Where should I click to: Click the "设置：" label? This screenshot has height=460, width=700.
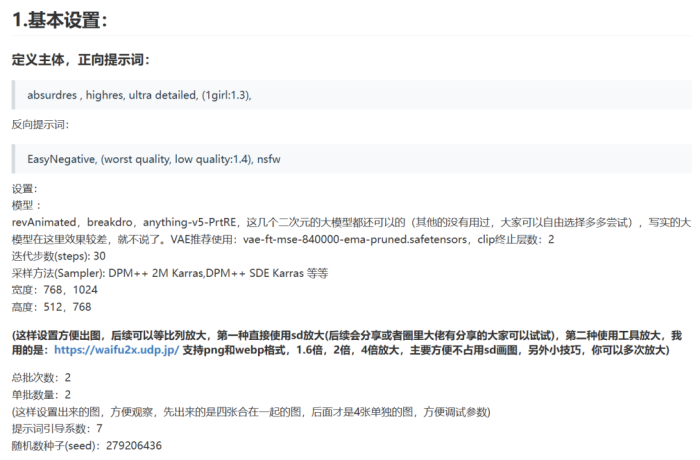pyautogui.click(x=26, y=188)
